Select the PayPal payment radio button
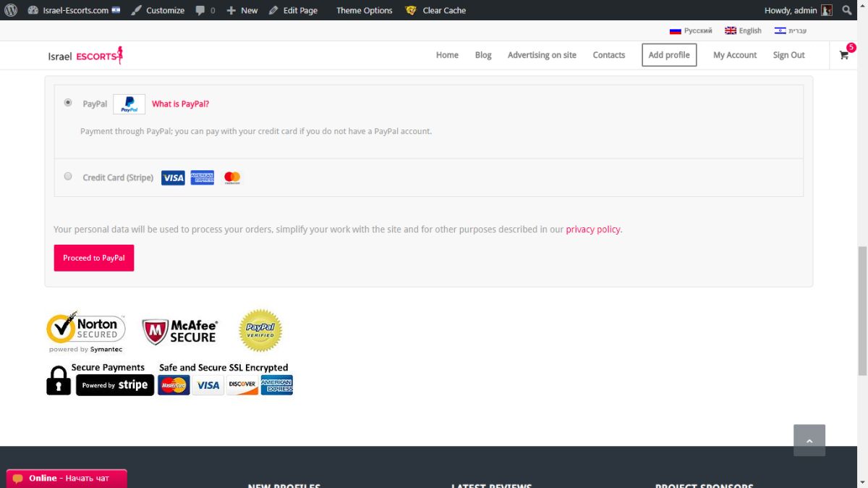Image resolution: width=868 pixels, height=488 pixels. 68,103
